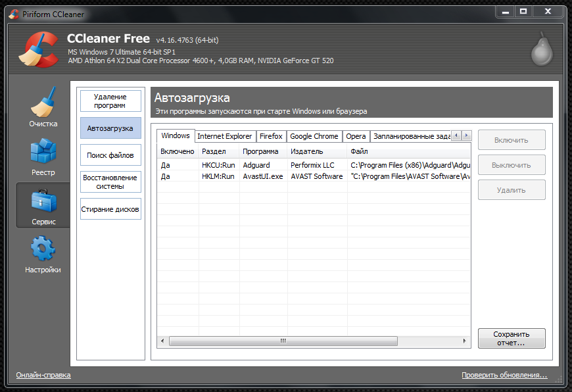Viewport: 572px width, 392px height.
Task: Click the horizontal scrollbar thumb in list
Action: 283,341
